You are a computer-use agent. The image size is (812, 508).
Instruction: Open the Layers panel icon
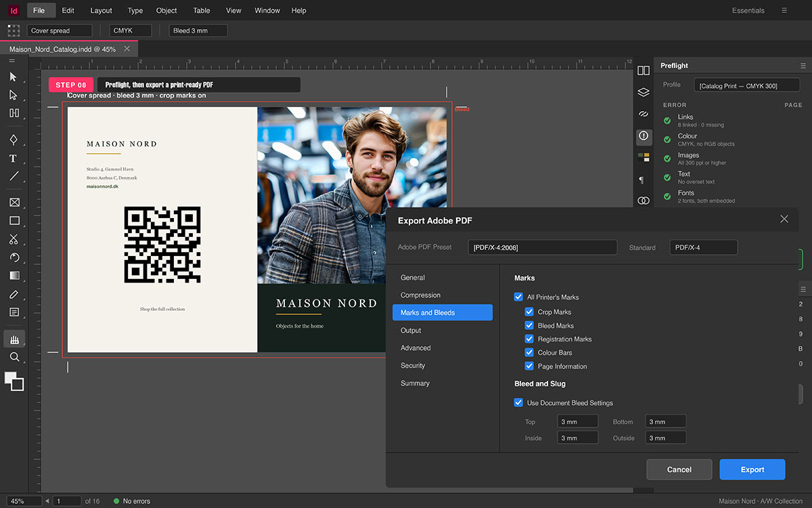pyautogui.click(x=644, y=92)
